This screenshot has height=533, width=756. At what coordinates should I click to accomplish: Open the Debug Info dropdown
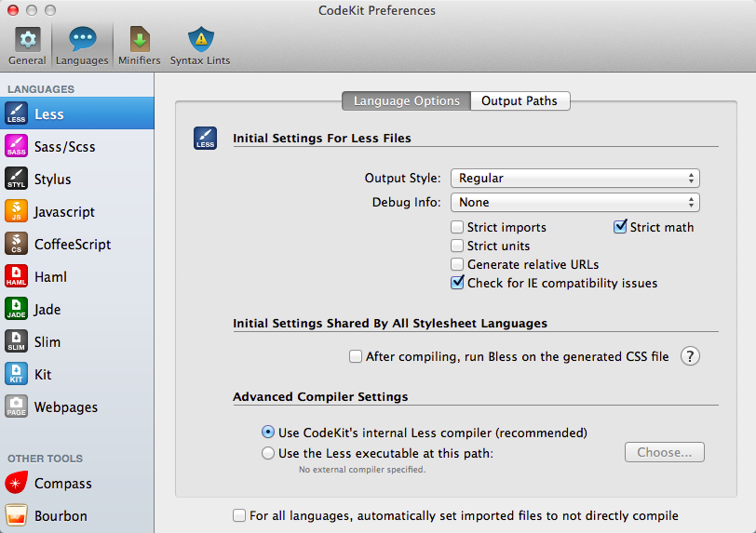(x=575, y=203)
